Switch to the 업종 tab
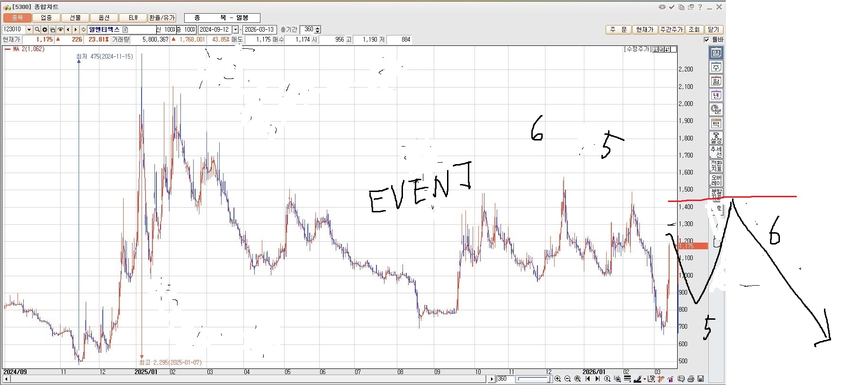The image size is (868, 385). click(46, 18)
